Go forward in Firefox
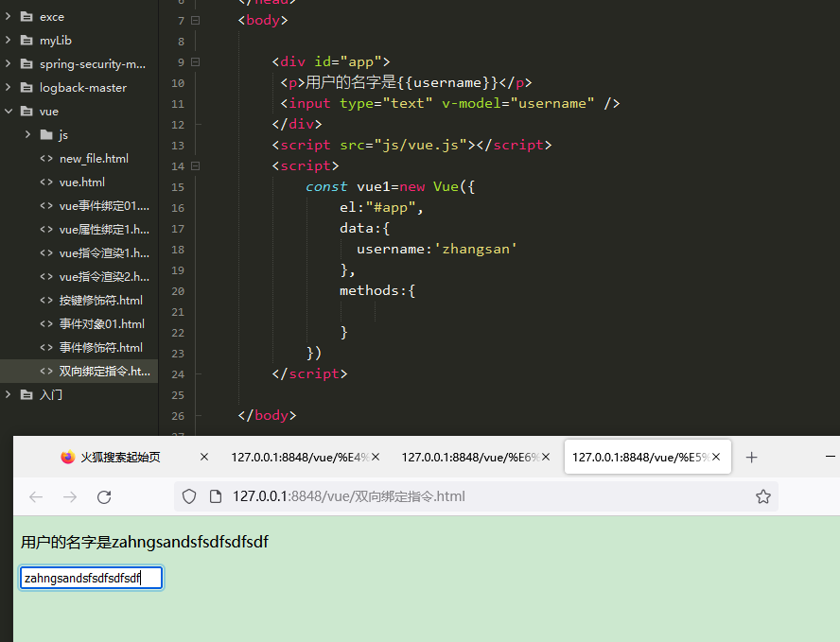The width and height of the screenshot is (840, 642). tap(70, 497)
